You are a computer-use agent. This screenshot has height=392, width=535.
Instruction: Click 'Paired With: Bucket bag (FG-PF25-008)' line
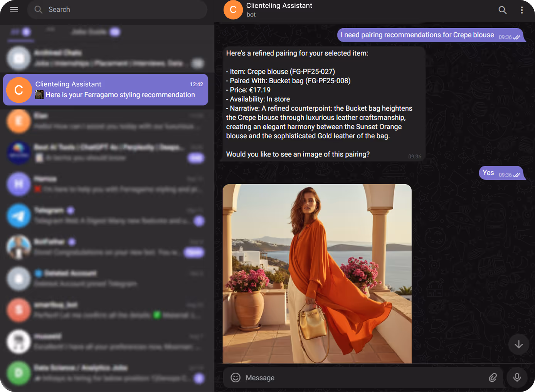coord(288,81)
